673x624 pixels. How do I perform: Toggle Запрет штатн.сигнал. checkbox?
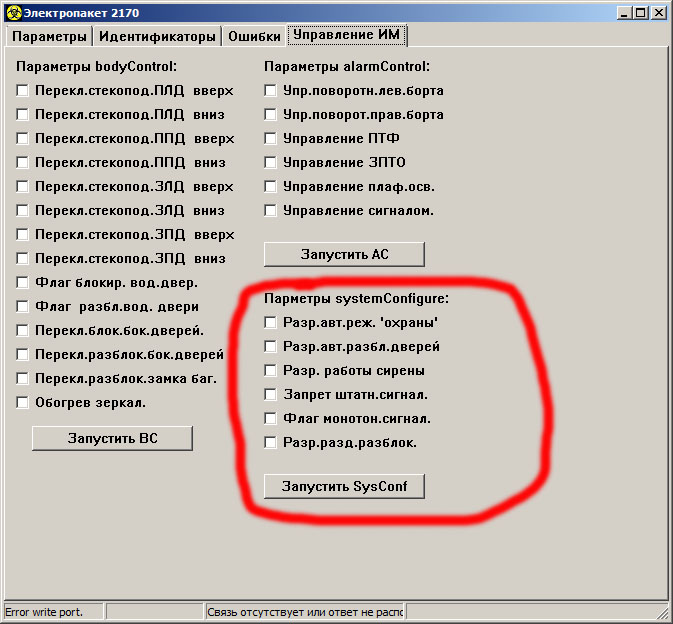coord(270,394)
